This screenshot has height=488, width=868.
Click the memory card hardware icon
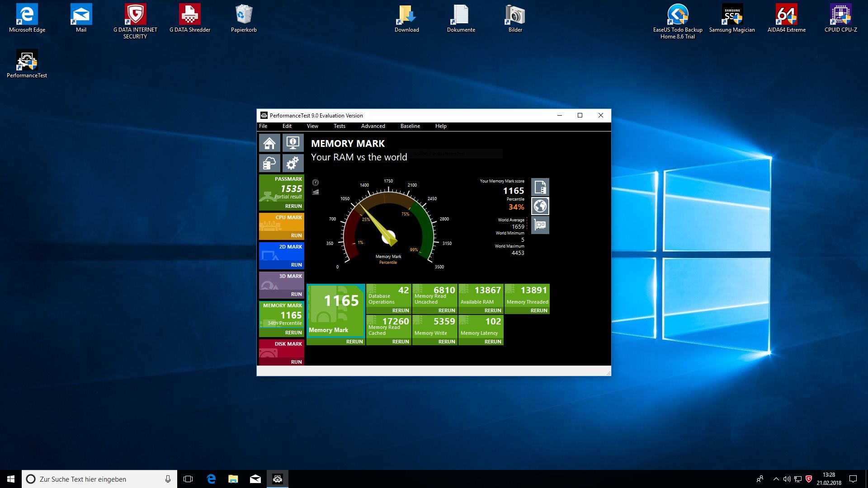click(x=540, y=225)
